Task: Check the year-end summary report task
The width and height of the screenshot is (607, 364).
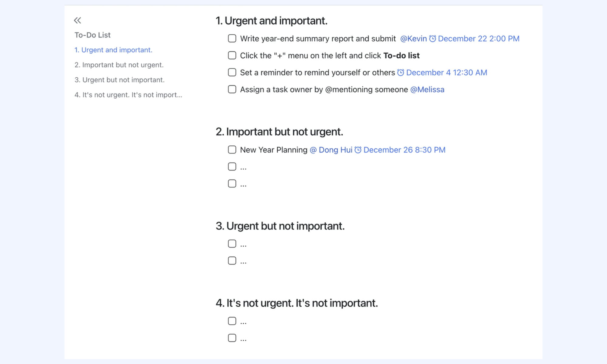Action: pos(232,38)
